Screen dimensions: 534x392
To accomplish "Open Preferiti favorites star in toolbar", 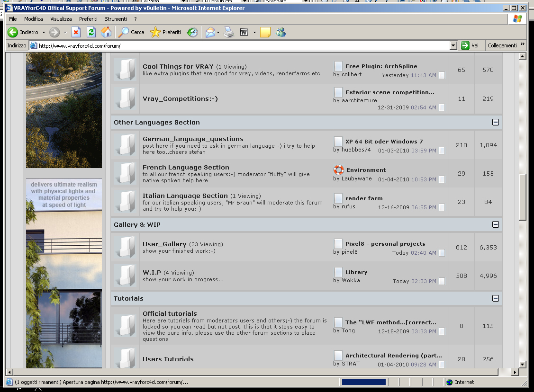I will (x=165, y=32).
